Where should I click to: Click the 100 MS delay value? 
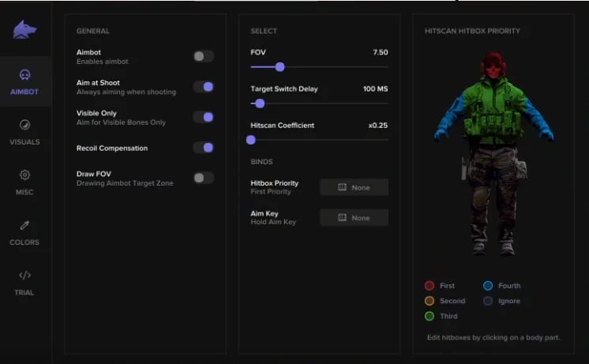click(376, 89)
